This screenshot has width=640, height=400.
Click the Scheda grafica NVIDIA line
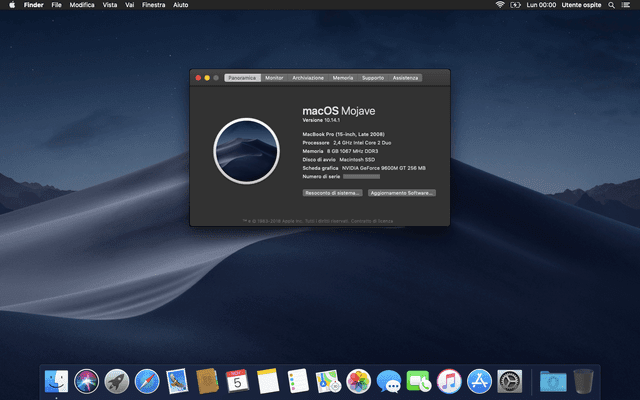[x=364, y=168]
